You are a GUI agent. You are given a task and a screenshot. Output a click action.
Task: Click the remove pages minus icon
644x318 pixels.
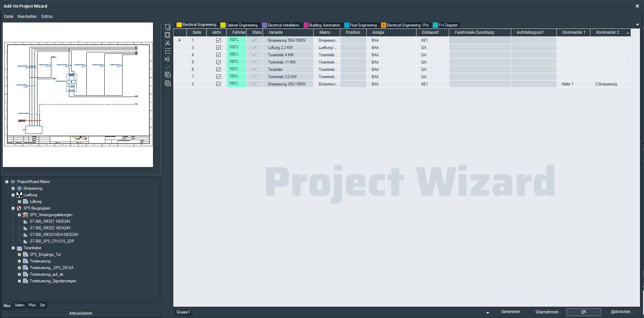168,75
